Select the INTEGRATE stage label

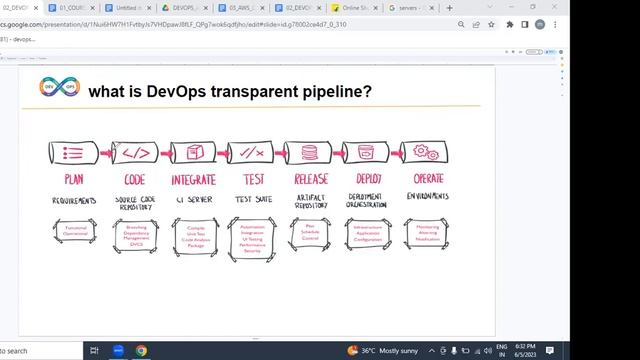[193, 180]
